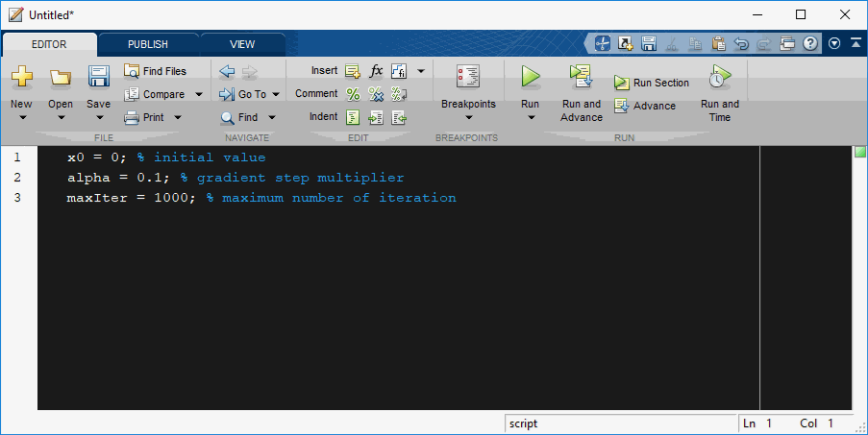Screen dimensions: 868x435
Task: Switch to the VIEW tab
Action: (242, 44)
